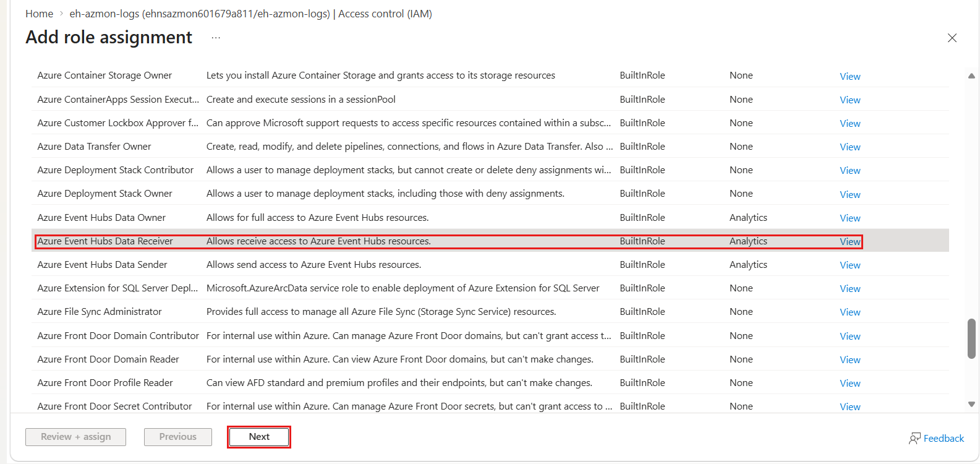Select the Azure Deployment Stack Owner role name
The height and width of the screenshot is (464, 980).
click(104, 193)
